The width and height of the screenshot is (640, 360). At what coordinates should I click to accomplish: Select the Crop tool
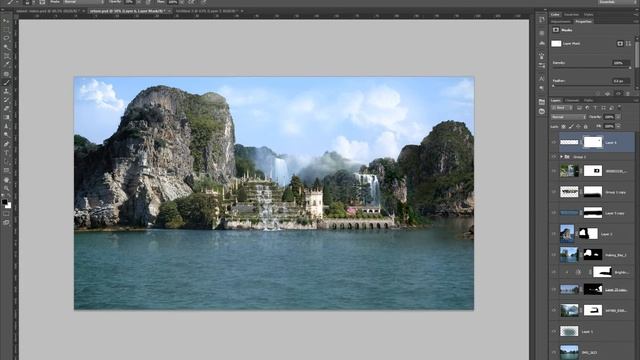pos(6,56)
